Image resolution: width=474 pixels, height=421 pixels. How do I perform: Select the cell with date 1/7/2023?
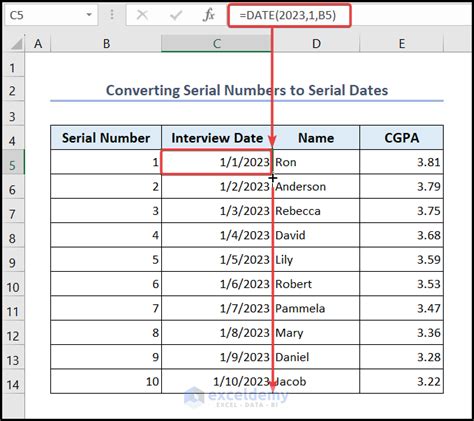pyautogui.click(x=217, y=308)
